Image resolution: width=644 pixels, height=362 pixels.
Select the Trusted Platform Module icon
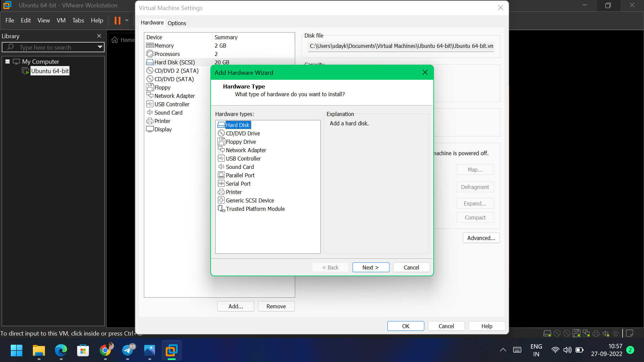[x=221, y=209]
